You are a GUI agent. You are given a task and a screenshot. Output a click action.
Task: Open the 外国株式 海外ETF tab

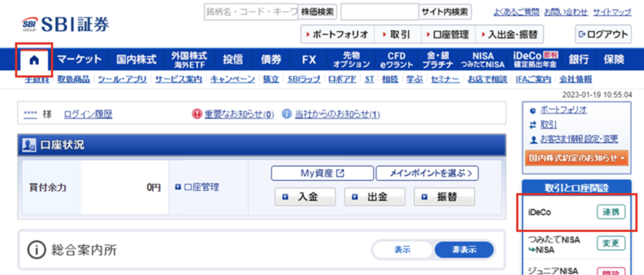point(189,60)
